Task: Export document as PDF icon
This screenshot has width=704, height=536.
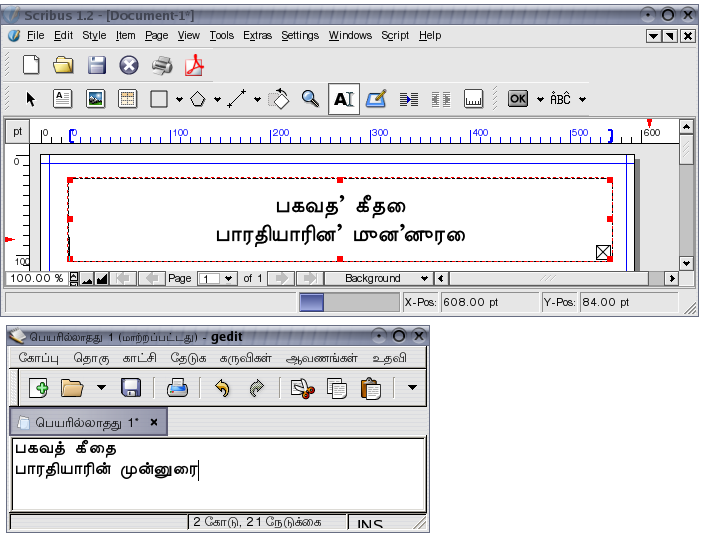Action: (x=193, y=65)
